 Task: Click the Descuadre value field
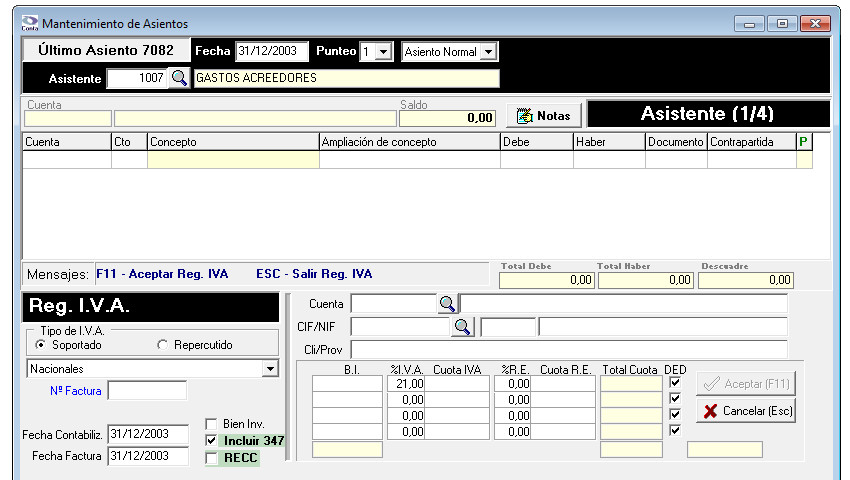(745, 280)
